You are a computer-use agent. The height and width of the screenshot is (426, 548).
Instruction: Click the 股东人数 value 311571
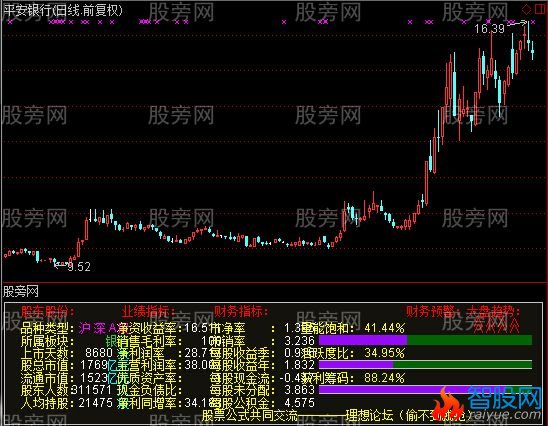click(x=91, y=390)
